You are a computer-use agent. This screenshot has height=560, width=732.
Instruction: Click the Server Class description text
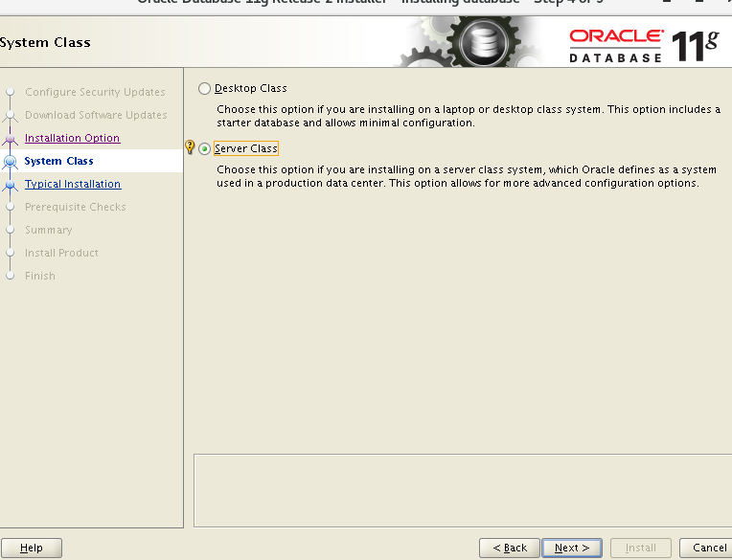coord(466,176)
